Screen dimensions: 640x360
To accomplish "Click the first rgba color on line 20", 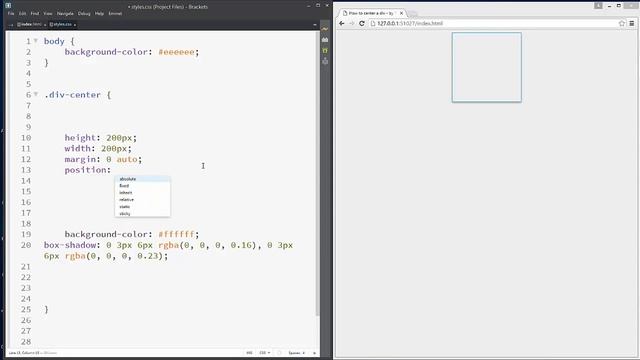I will coord(169,245).
